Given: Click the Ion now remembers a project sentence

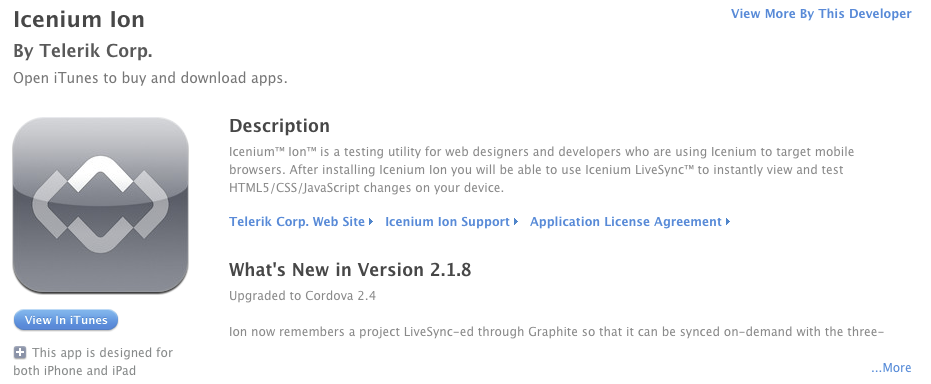Looking at the screenshot, I should pyautogui.click(x=557, y=331).
